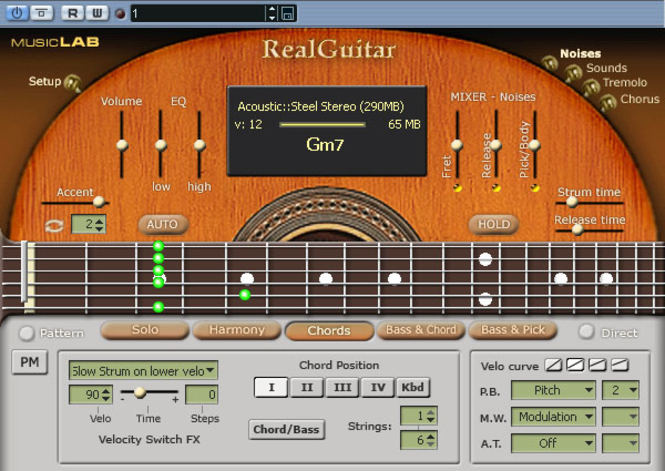Select the first linear Velo curve icon
The height and width of the screenshot is (471, 665).
[x=553, y=365]
